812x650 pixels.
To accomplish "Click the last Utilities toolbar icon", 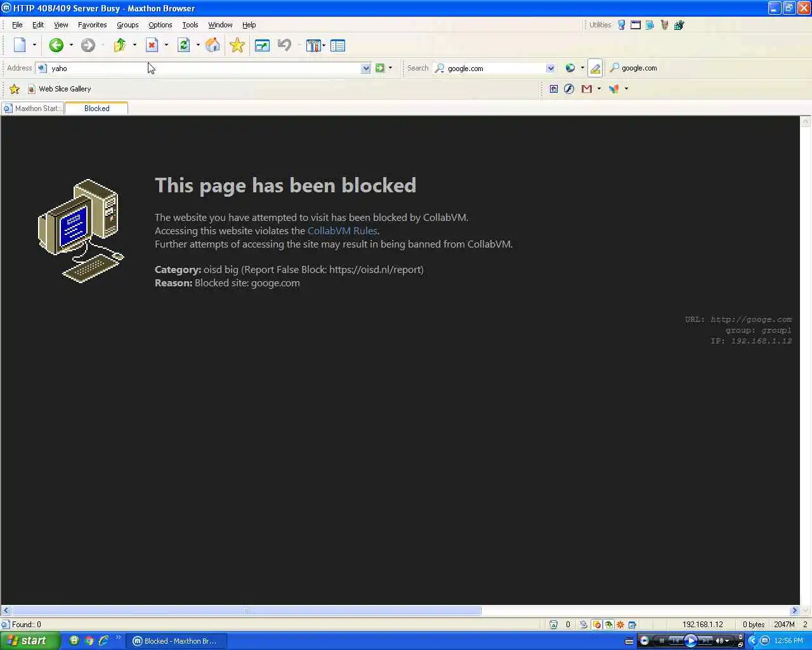I will (679, 25).
